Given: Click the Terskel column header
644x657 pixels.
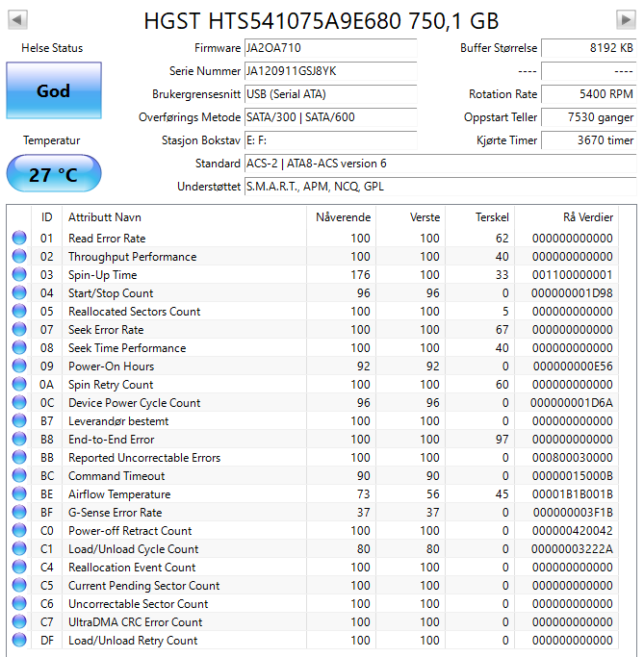Looking at the screenshot, I should [x=491, y=217].
